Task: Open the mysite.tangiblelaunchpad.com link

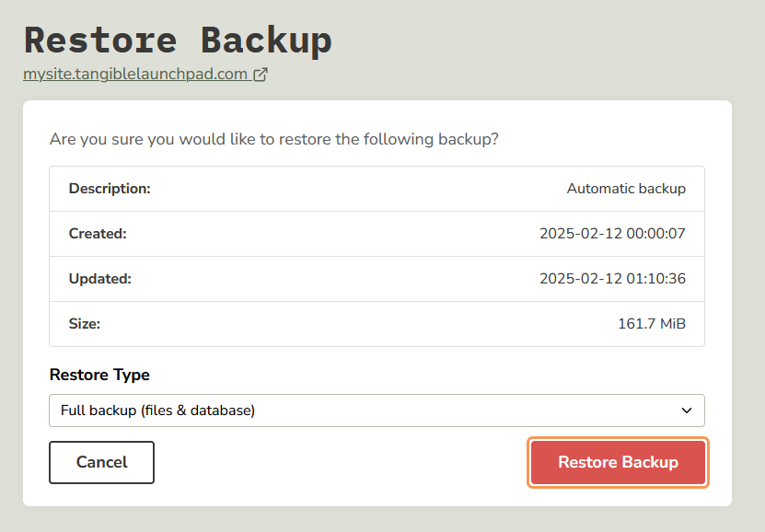Action: click(135, 75)
